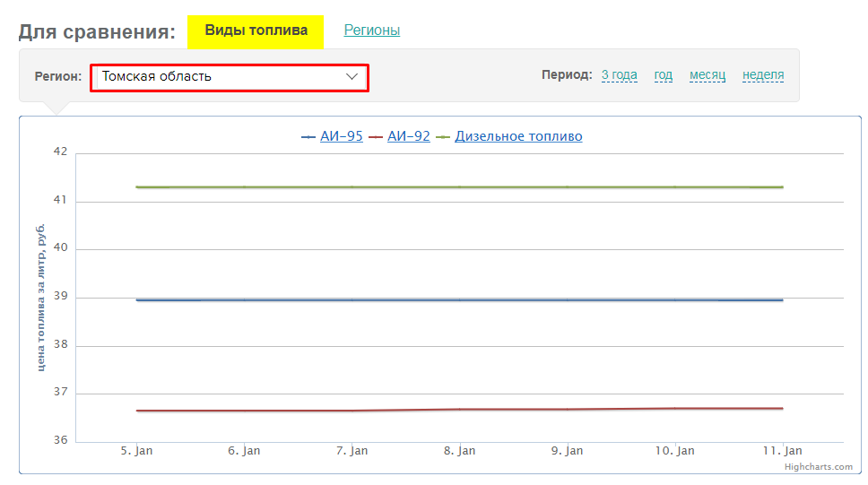Click the y-axis title цена топлива за литр
Image resolution: width=868 pixels, height=485 pixels.
[42, 298]
